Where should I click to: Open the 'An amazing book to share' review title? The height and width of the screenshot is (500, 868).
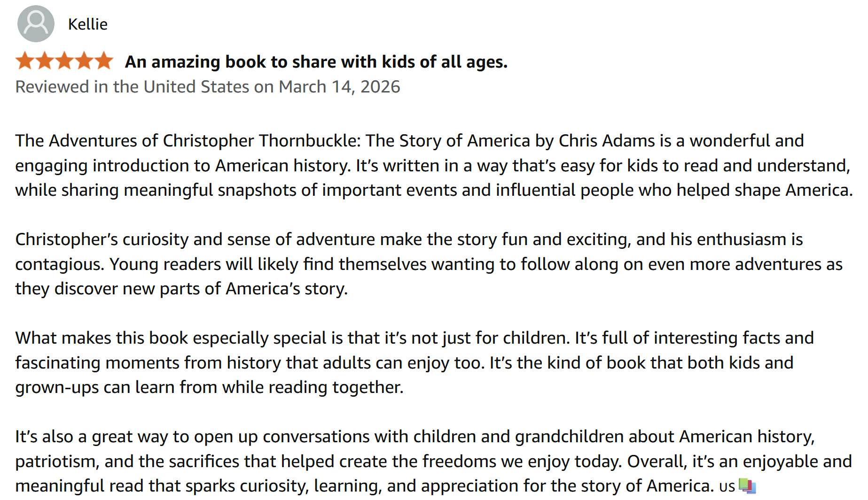(x=316, y=62)
